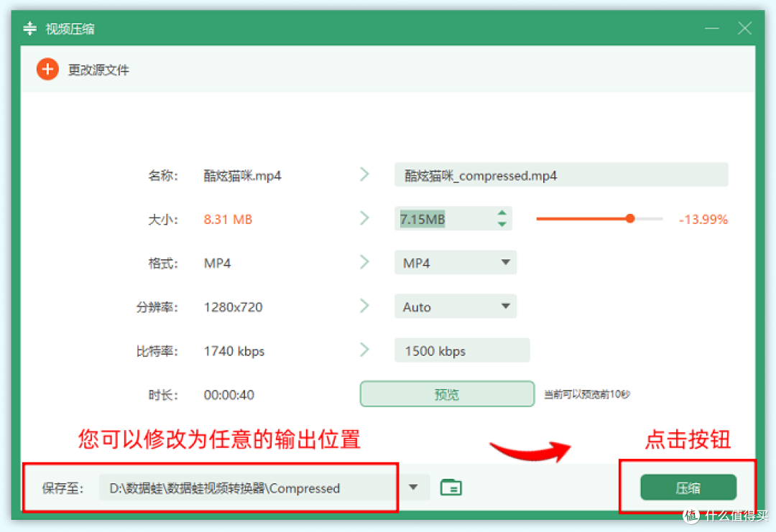Click the orange plus add-source icon
The height and width of the screenshot is (532, 776).
click(47, 69)
